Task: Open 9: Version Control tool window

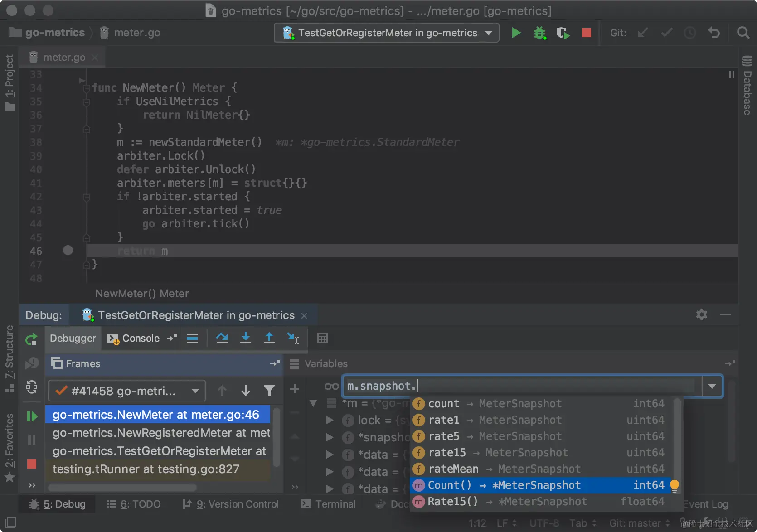Action: (x=230, y=504)
